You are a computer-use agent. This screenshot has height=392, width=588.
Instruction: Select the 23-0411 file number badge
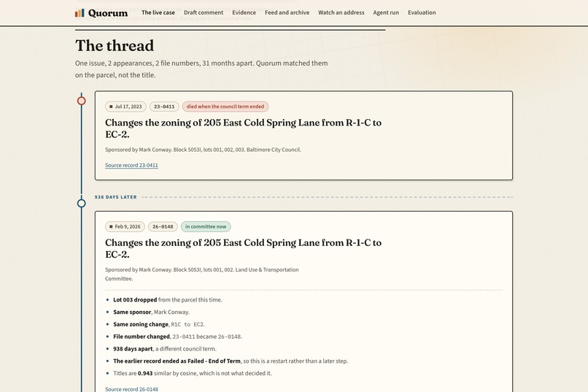164,107
